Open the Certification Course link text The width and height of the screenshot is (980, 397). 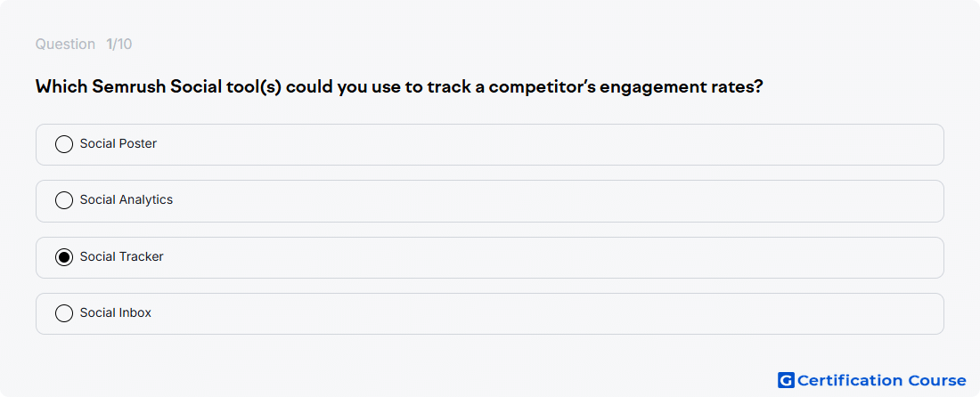tap(881, 380)
